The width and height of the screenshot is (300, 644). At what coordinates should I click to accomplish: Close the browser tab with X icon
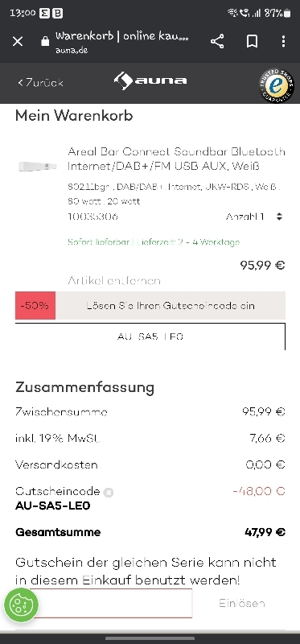[18, 42]
